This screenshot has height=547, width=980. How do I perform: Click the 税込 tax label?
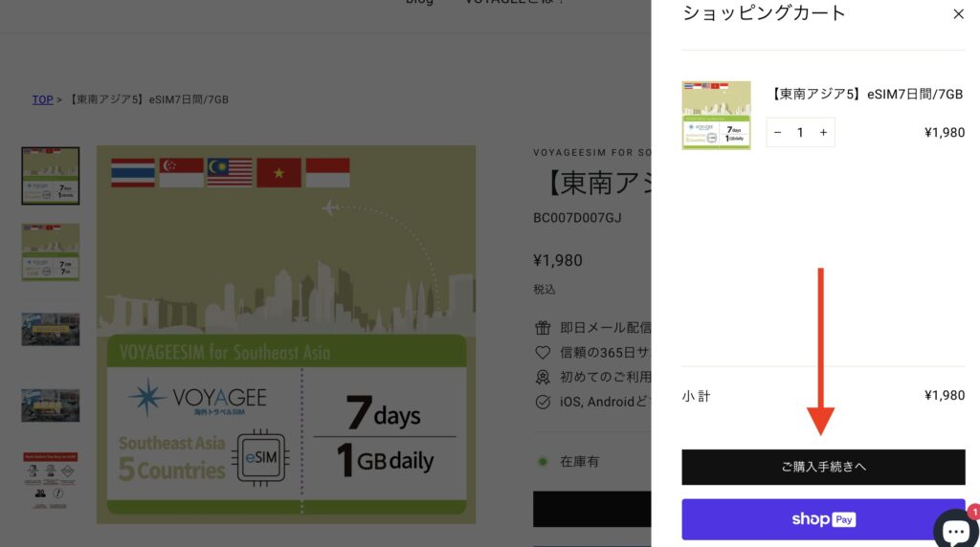point(544,289)
